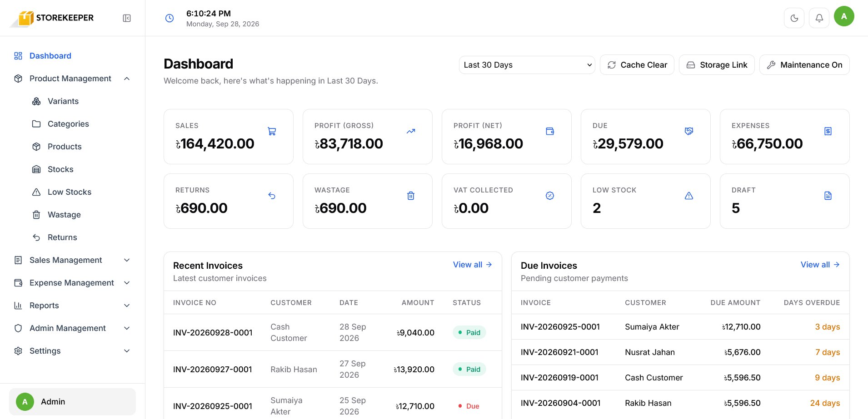View all Due Invoices link

(820, 265)
